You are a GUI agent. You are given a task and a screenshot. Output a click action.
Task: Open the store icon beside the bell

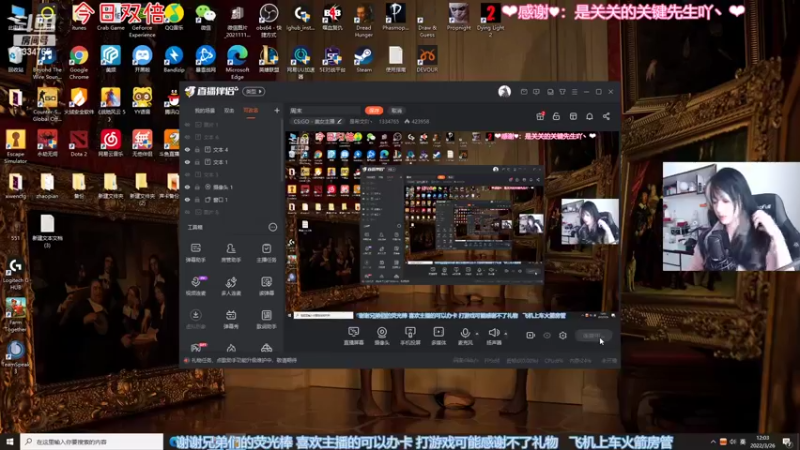coord(573,116)
